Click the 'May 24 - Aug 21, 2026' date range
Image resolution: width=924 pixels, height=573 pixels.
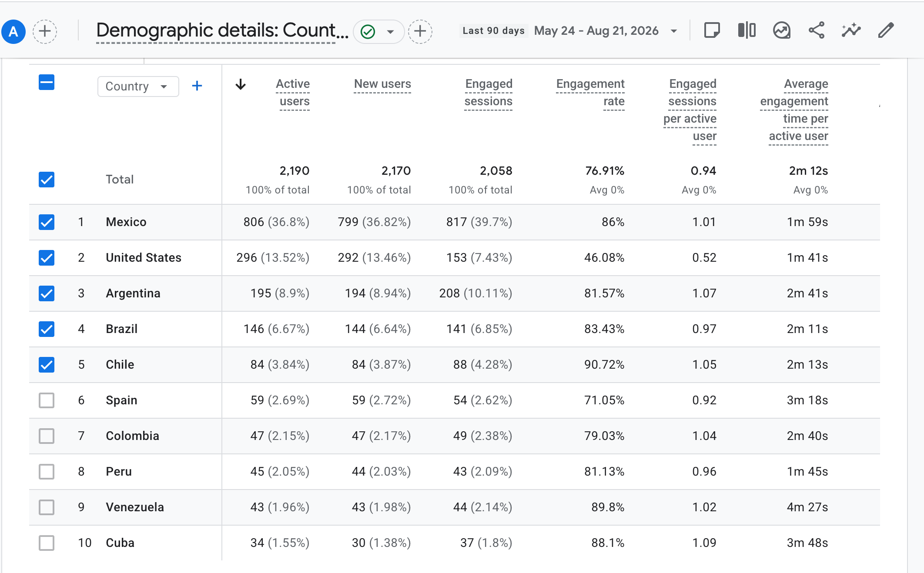[596, 31]
